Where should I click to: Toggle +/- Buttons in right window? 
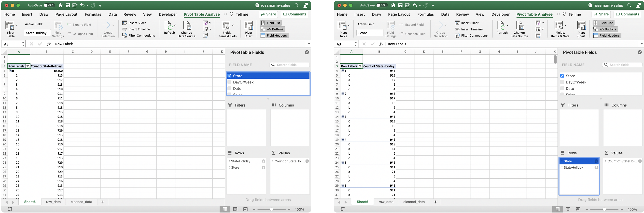(605, 29)
